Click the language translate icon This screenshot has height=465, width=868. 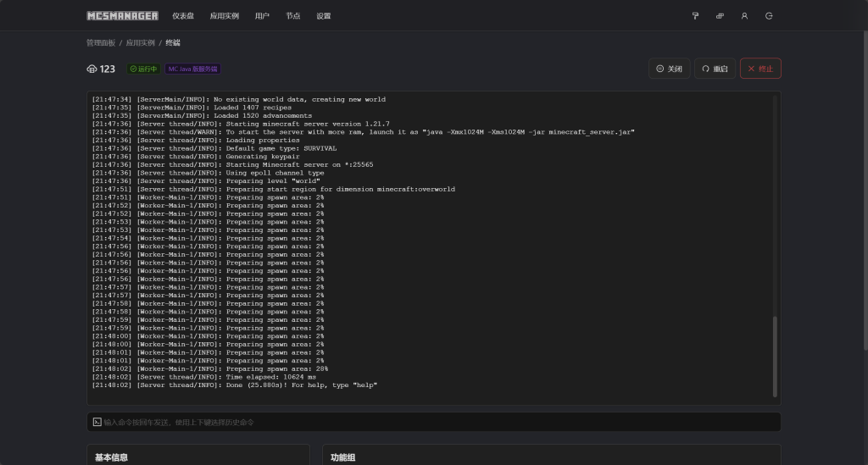tap(720, 16)
